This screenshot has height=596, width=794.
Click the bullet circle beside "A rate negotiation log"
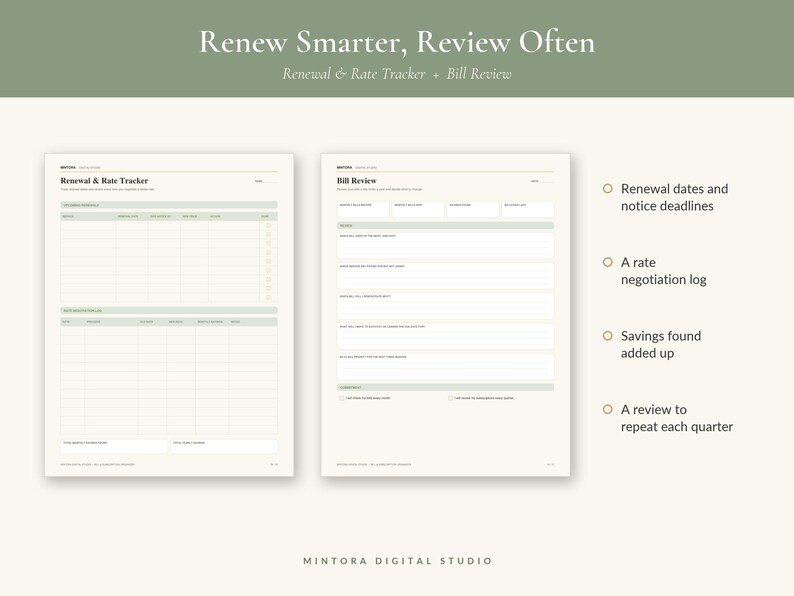(x=608, y=262)
